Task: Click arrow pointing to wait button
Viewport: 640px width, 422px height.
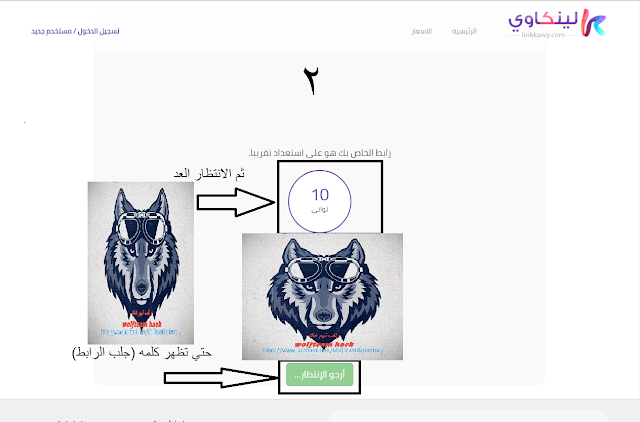Action: point(220,378)
